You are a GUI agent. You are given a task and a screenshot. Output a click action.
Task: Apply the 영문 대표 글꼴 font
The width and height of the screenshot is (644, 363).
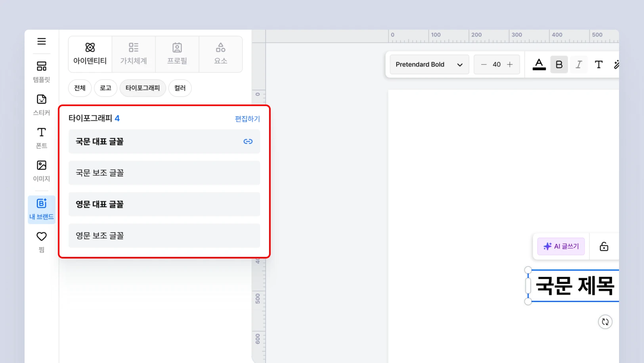coord(164,204)
